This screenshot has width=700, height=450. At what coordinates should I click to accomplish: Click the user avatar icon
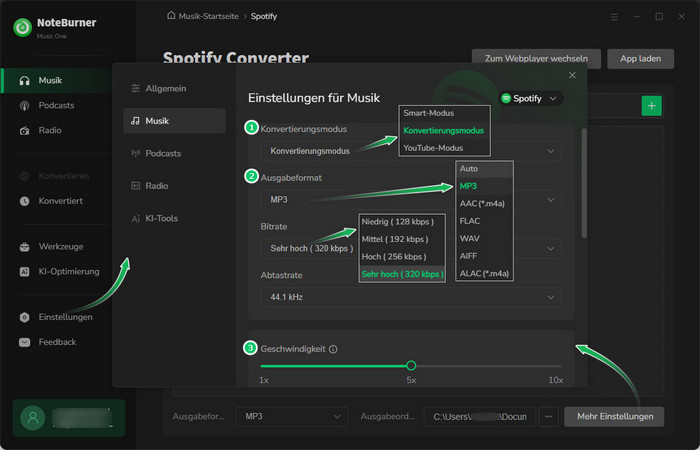[33, 418]
